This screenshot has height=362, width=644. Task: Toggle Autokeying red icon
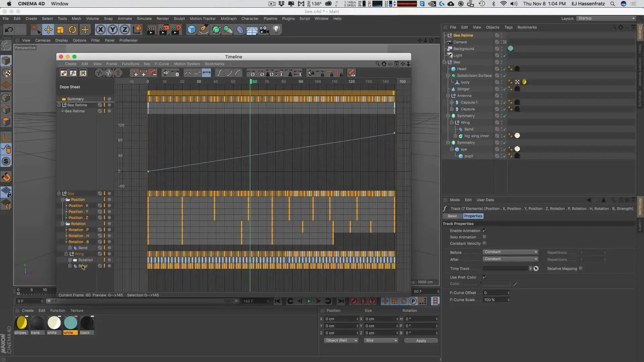[x=363, y=301]
